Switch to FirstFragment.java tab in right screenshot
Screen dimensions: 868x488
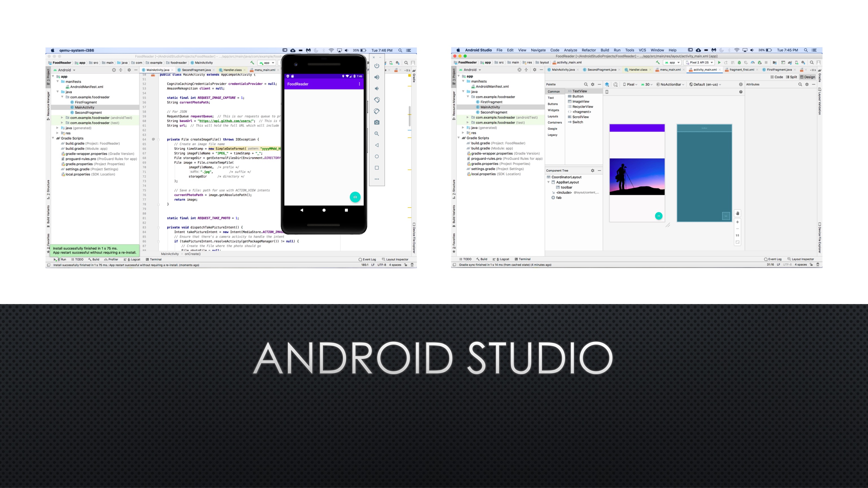[x=779, y=70]
